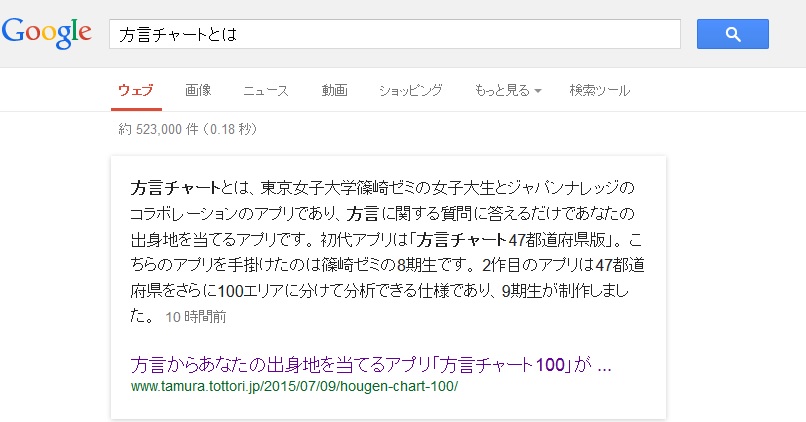The image size is (806, 422).
Task: Click the snippet line starting with コラボレーションのアプリ
Action: click(382, 213)
